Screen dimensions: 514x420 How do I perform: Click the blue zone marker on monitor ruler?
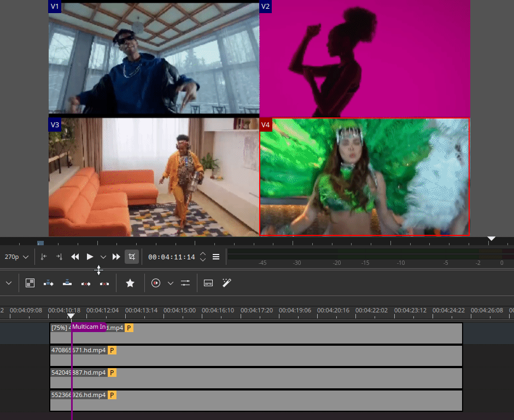(x=40, y=243)
